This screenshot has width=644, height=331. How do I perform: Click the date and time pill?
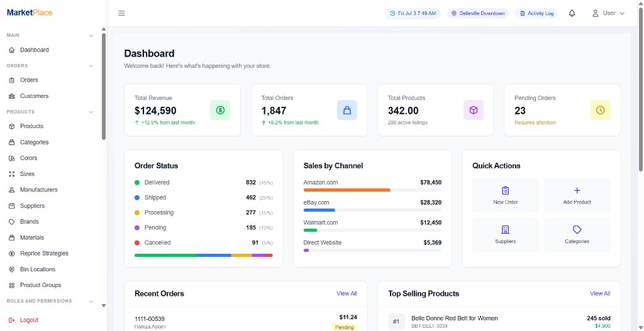(x=413, y=14)
